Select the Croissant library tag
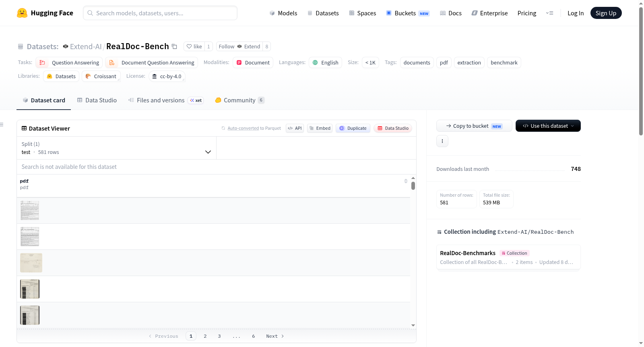The image size is (644, 347). coord(101,76)
